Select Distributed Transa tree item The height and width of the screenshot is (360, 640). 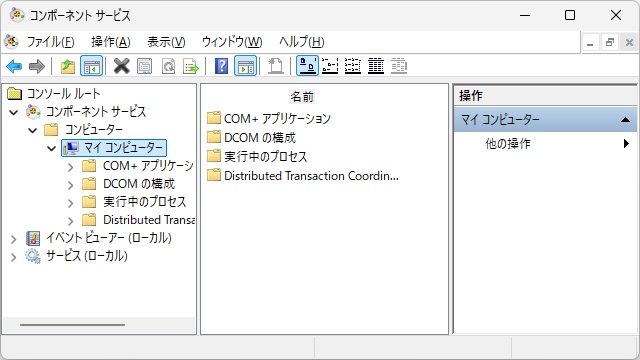[x=149, y=220]
